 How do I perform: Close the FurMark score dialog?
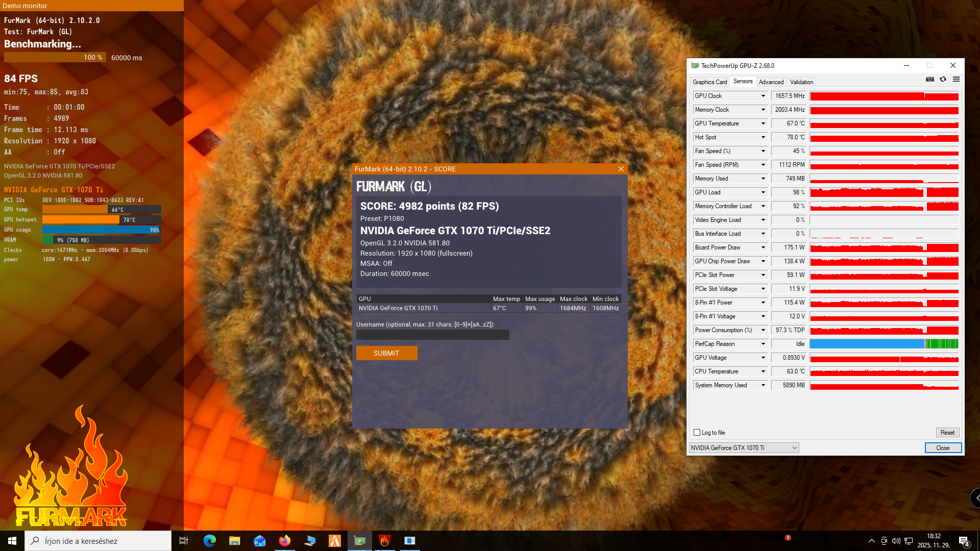tap(621, 169)
